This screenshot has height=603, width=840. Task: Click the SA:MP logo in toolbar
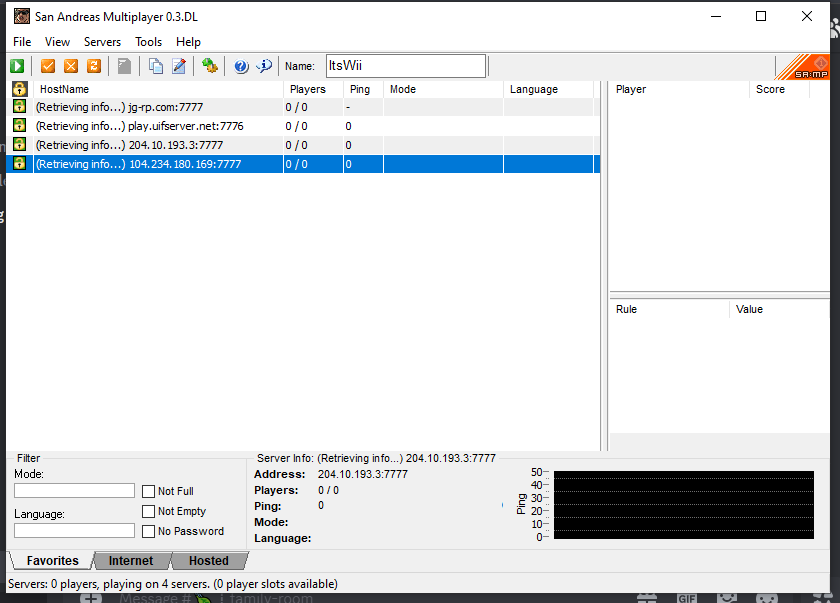[x=803, y=67]
